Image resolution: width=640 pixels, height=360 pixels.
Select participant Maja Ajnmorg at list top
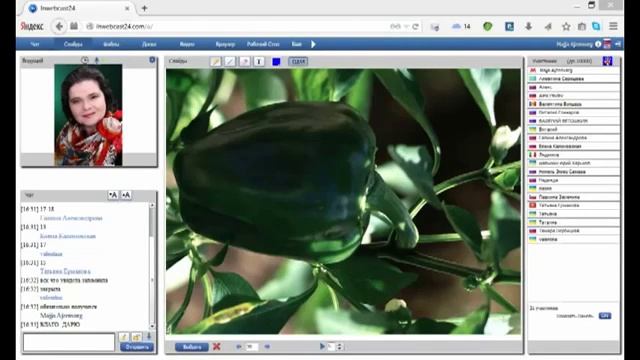(573, 71)
